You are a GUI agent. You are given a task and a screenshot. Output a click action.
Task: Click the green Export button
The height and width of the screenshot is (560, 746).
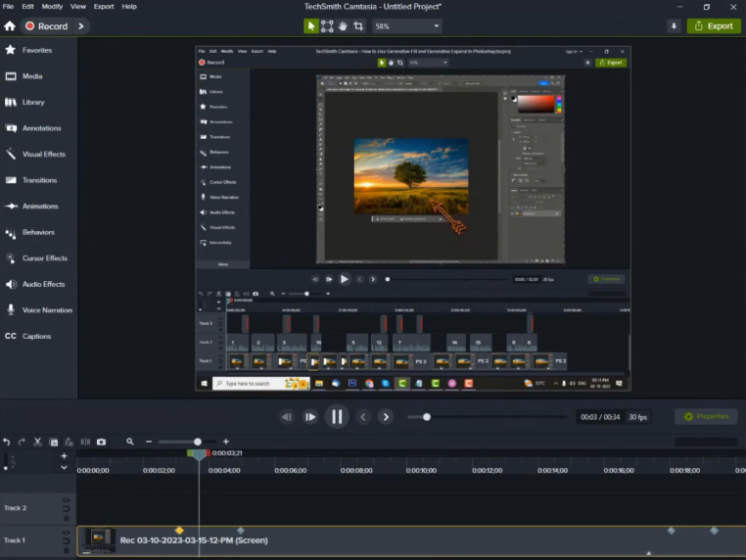[714, 26]
